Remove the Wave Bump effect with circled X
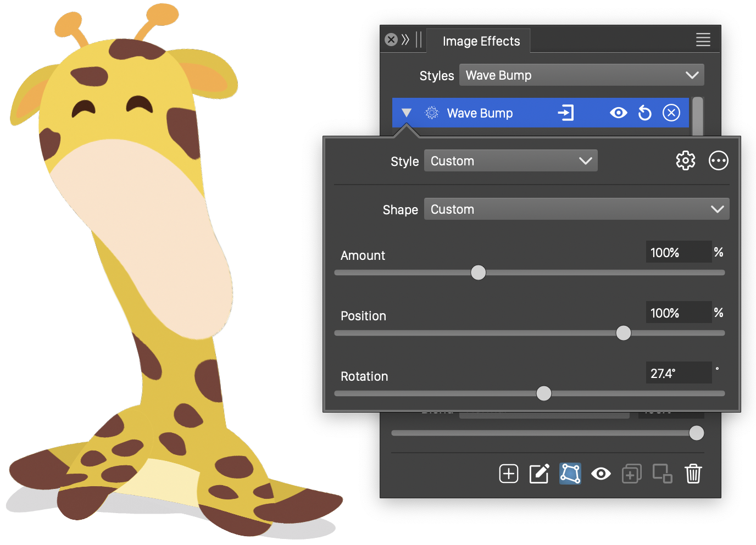The width and height of the screenshot is (756, 545). pos(671,113)
